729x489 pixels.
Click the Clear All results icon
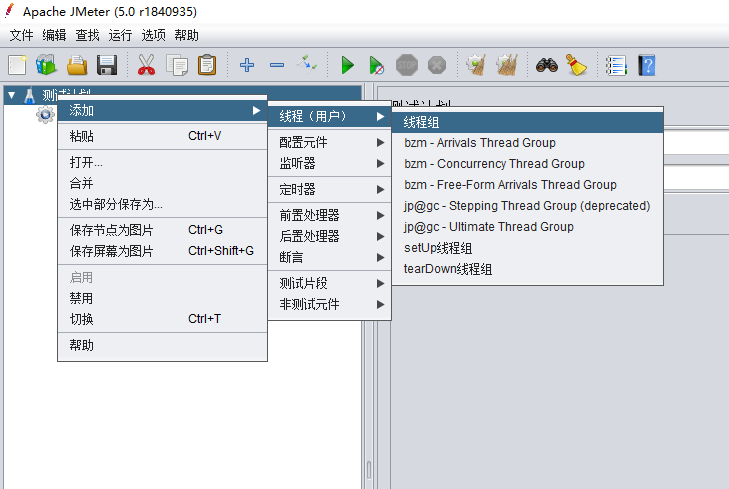[x=507, y=65]
